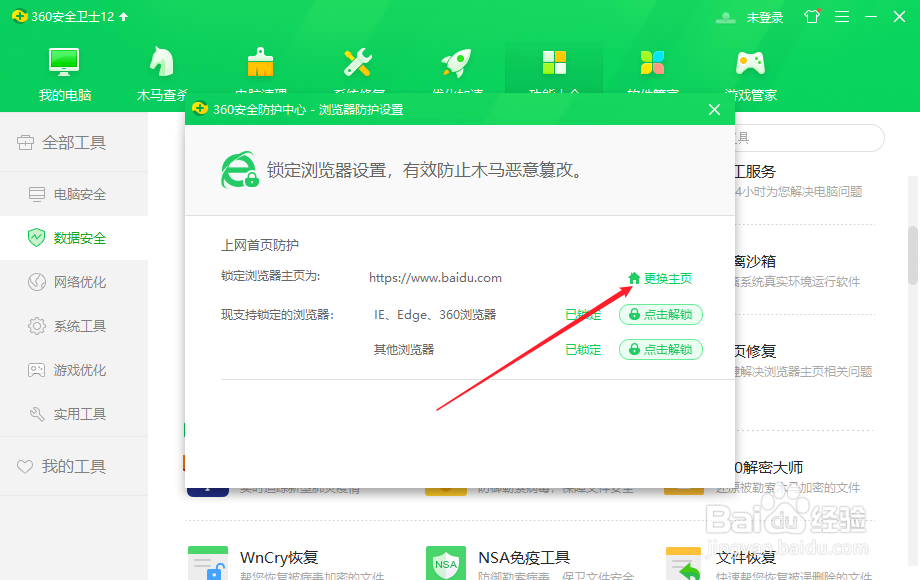Open the NSA免疫工具 tool
Image resolution: width=920 pixels, height=580 pixels.
(524, 557)
